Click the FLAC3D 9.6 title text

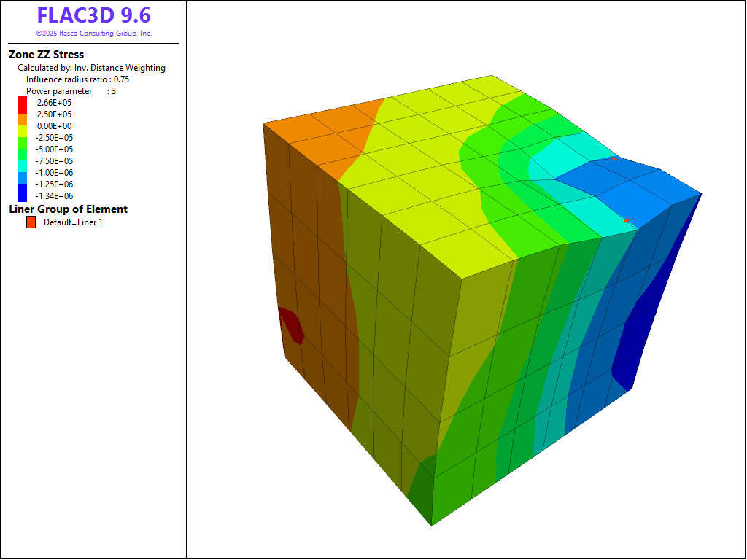tap(93, 16)
